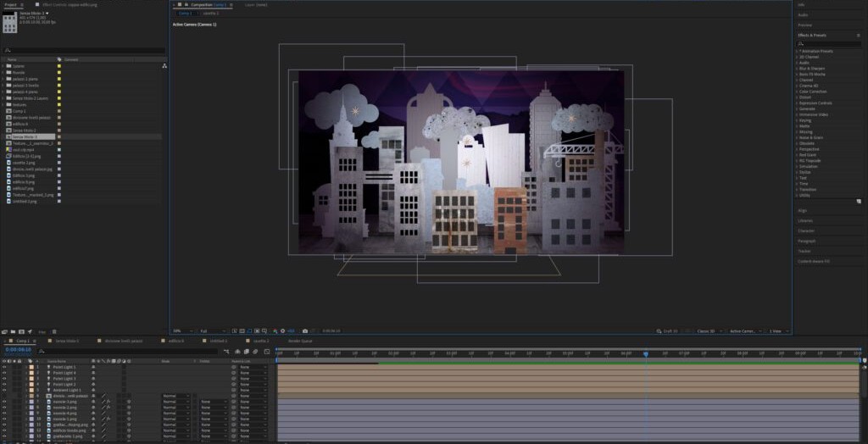This screenshot has height=444, width=868.
Task: Click the label color swatch of nuvole 3.png
Action: click(31, 402)
